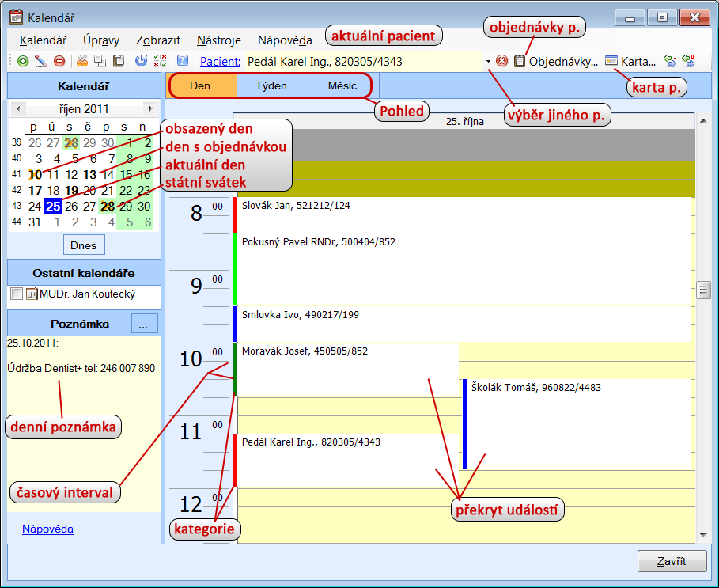Click scroll down arrow of day schedule

703,535
